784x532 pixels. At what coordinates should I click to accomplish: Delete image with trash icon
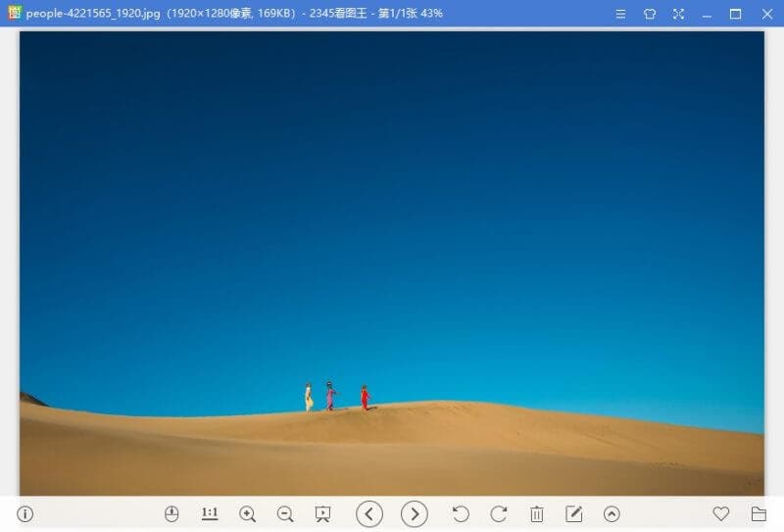pos(536,514)
